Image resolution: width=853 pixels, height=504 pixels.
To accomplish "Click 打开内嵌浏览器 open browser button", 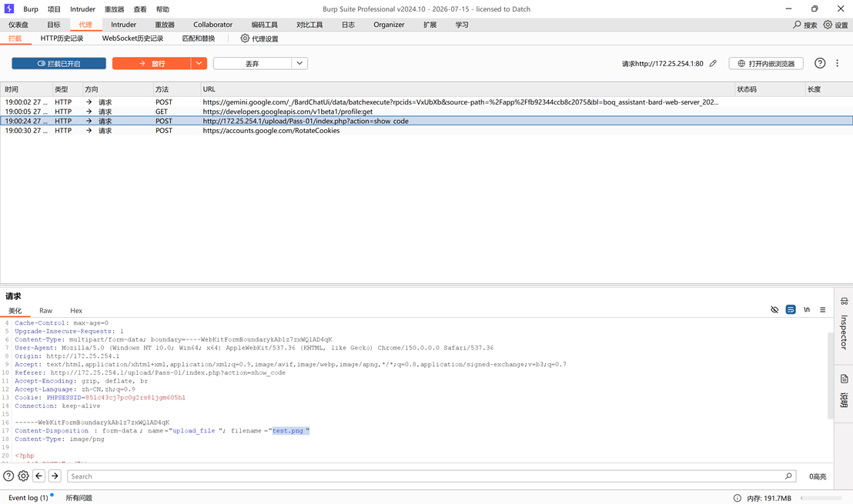I will 766,64.
